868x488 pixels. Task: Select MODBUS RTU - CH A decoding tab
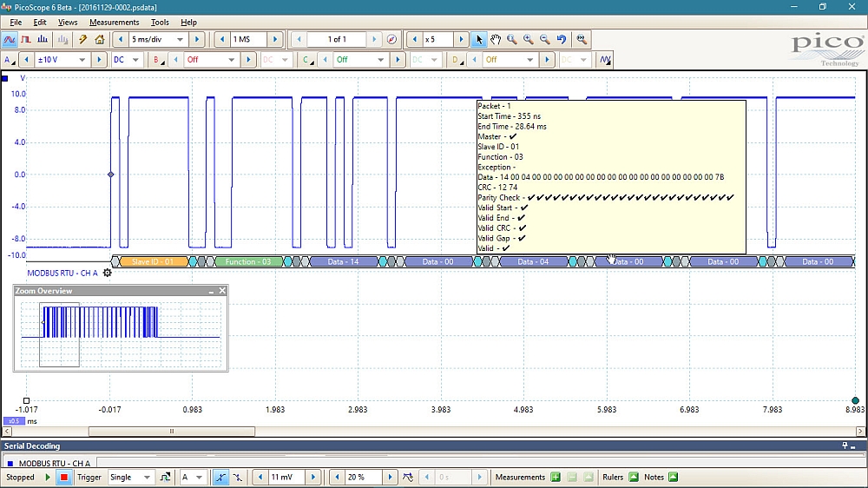50,463
